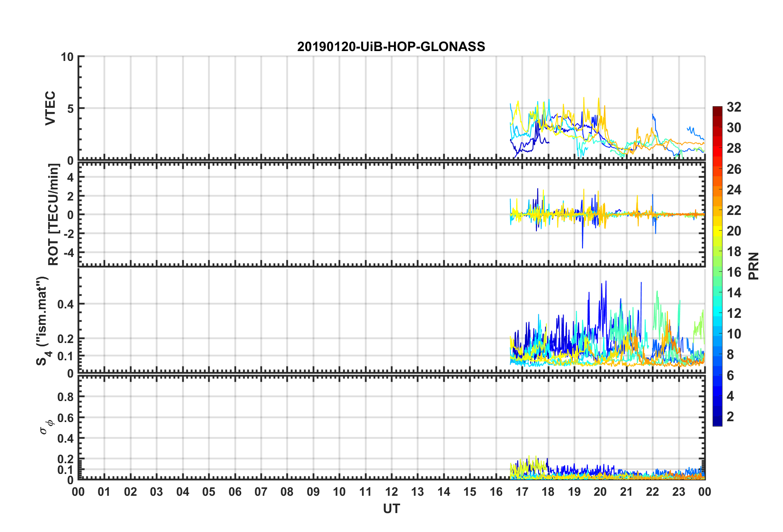Click x-axis tick label 03
This screenshot has height=532, width=783.
point(156,492)
